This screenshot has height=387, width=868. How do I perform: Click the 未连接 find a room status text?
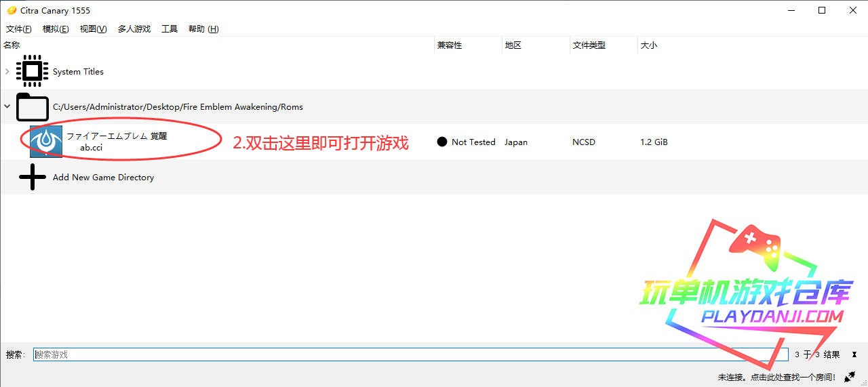[x=776, y=377]
